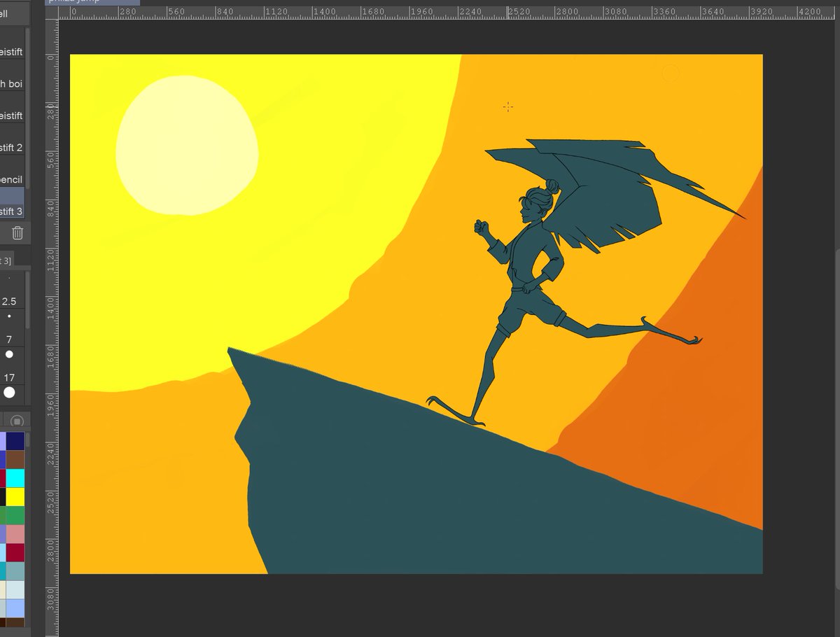This screenshot has height=637, width=840.
Task: Pick the brown color swatch
Action: (15, 459)
